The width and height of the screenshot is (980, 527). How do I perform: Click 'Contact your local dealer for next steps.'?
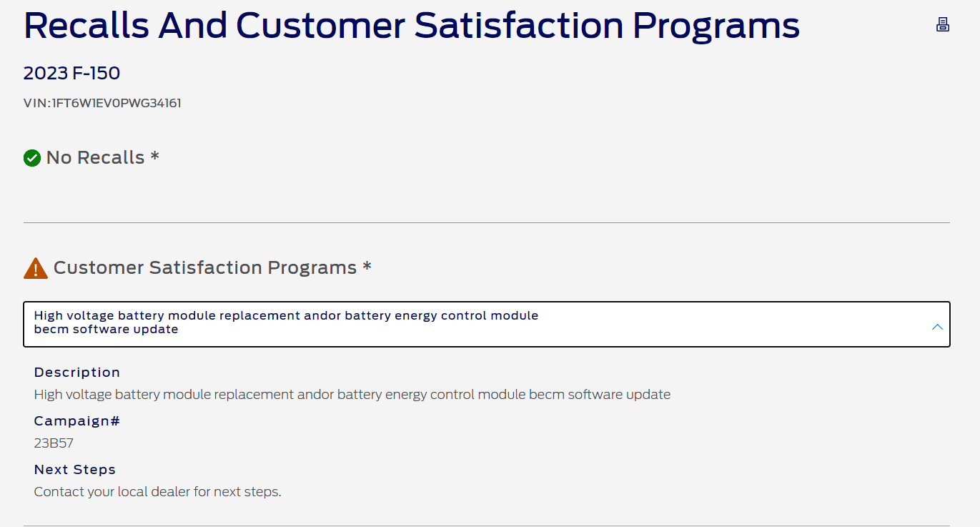[x=157, y=492]
